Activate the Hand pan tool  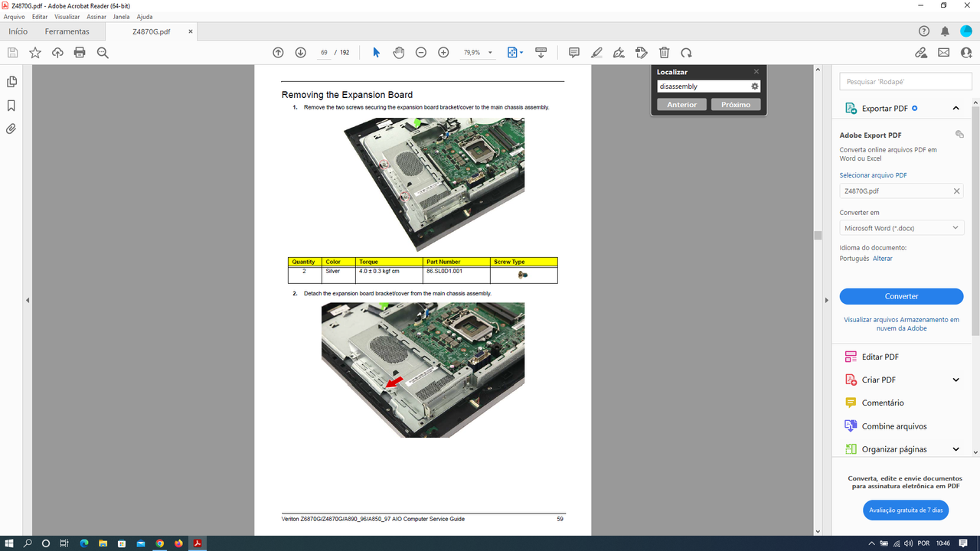coord(398,53)
